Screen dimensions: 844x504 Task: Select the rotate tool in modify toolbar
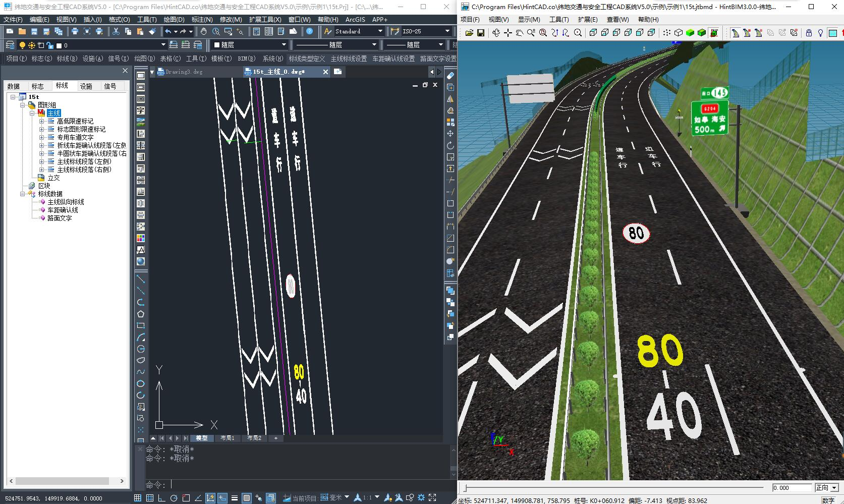tap(451, 145)
